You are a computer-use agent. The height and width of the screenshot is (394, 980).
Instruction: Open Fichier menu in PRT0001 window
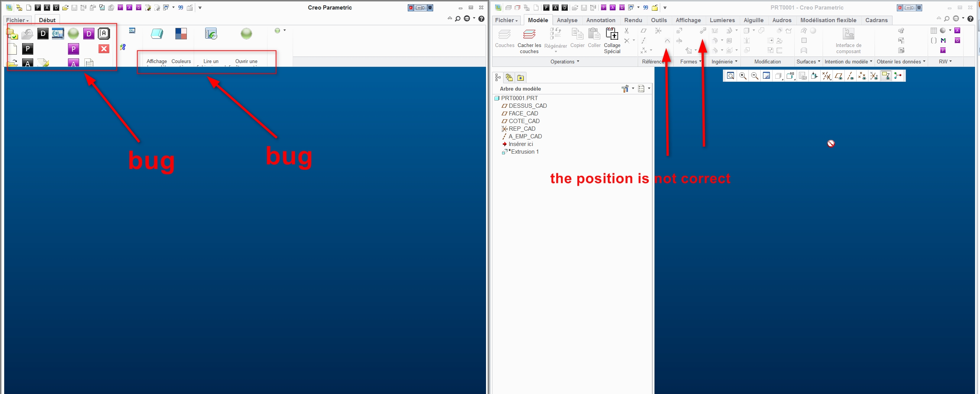[506, 20]
